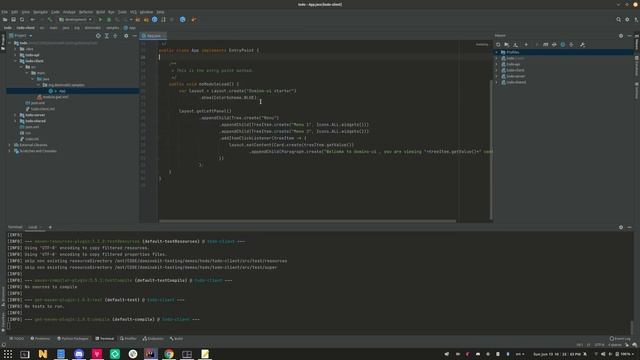The image size is (640, 360).
Task: Click the Synchronize refresh icon in main toolbar
Action: (x=22, y=20)
